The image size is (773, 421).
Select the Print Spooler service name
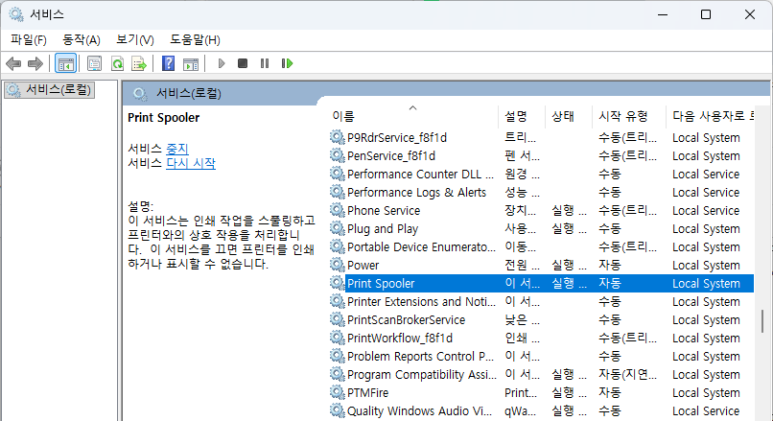381,283
